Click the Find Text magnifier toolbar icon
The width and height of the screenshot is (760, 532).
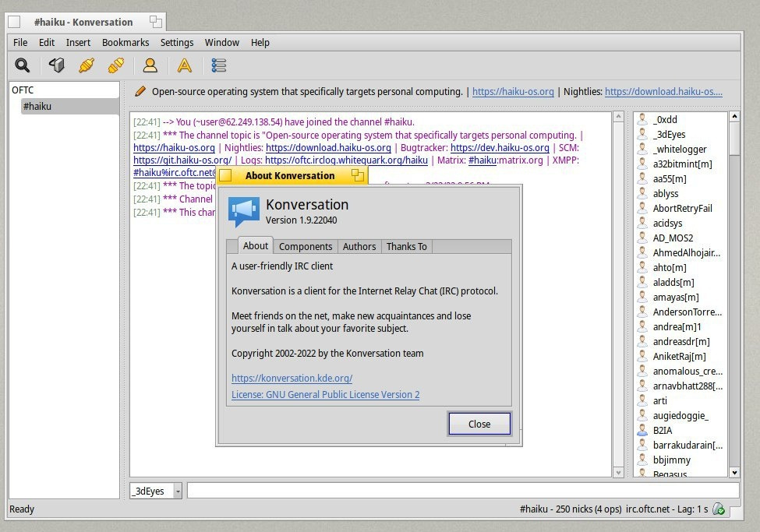coord(23,65)
